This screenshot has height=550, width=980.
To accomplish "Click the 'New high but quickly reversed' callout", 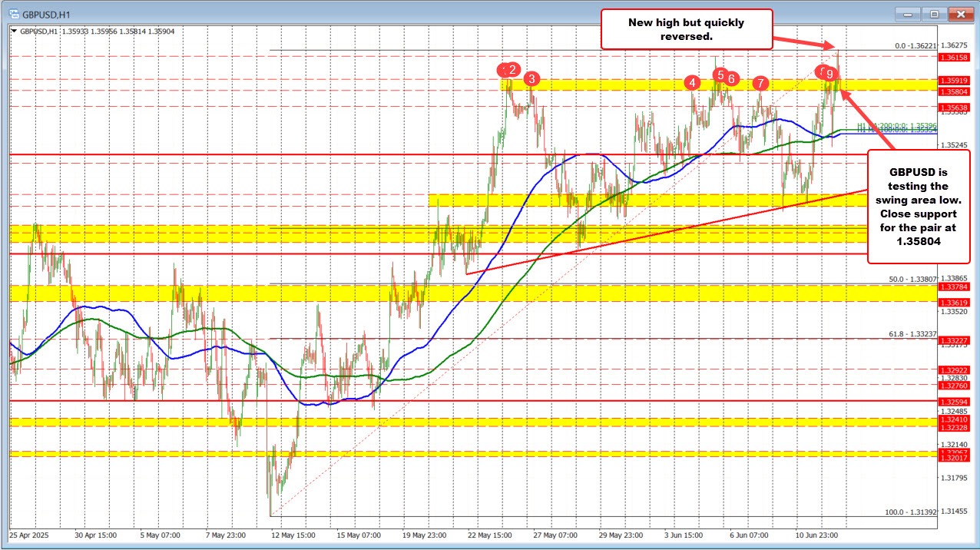I will [x=686, y=29].
